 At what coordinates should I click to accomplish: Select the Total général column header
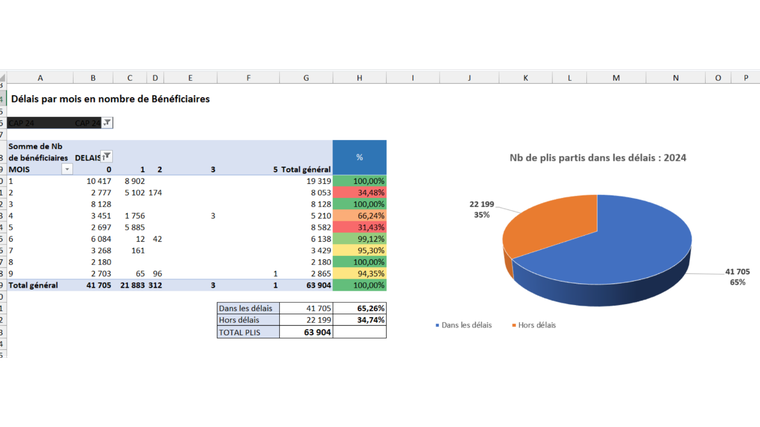(306, 169)
